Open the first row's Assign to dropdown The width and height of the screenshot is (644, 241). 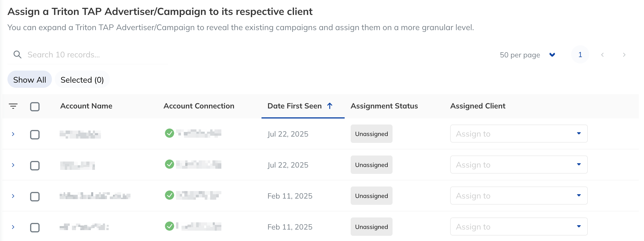[519, 134]
